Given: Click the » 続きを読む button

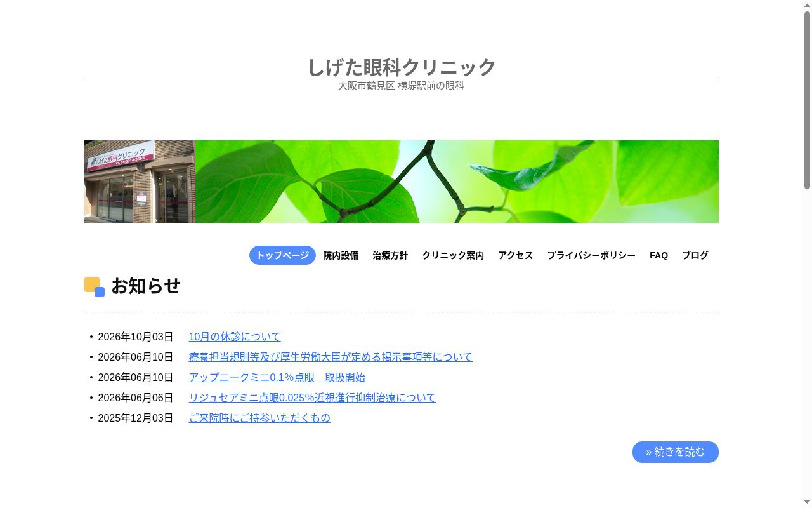Looking at the screenshot, I should point(676,452).
